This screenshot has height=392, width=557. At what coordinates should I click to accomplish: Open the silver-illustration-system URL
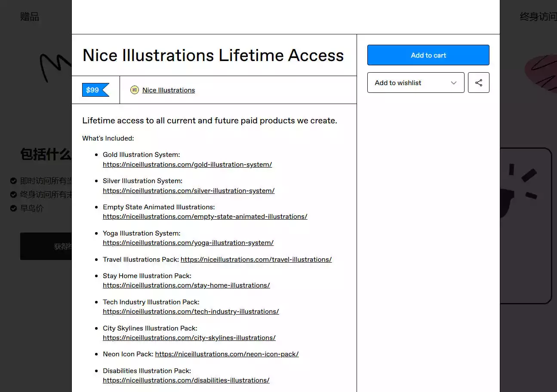(x=189, y=190)
